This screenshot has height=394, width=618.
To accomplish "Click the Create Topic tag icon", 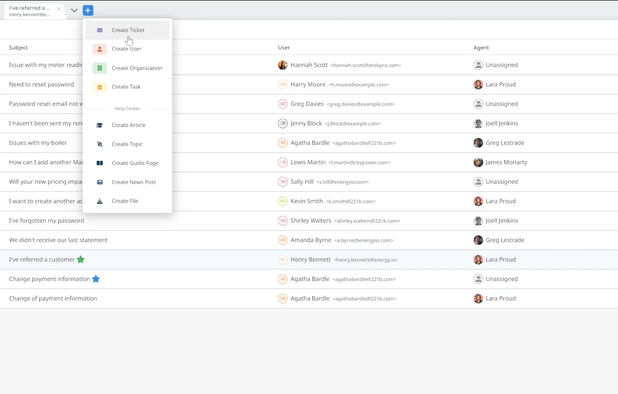I will (x=100, y=144).
